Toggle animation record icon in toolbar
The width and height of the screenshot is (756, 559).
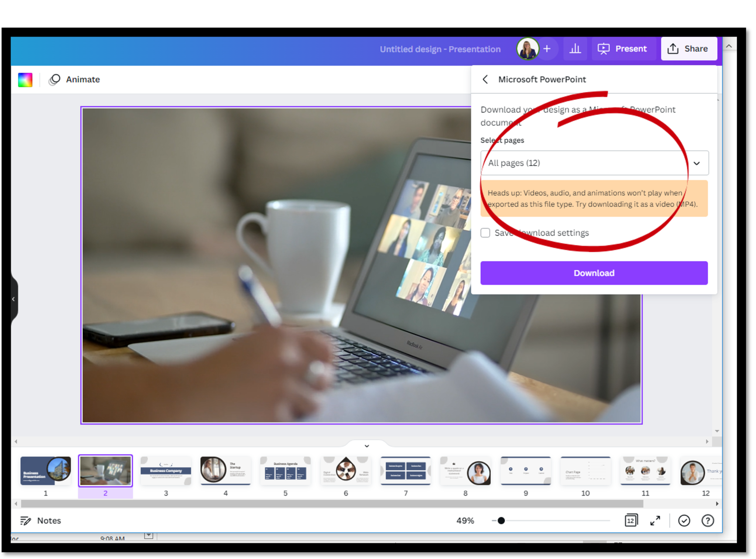point(55,79)
